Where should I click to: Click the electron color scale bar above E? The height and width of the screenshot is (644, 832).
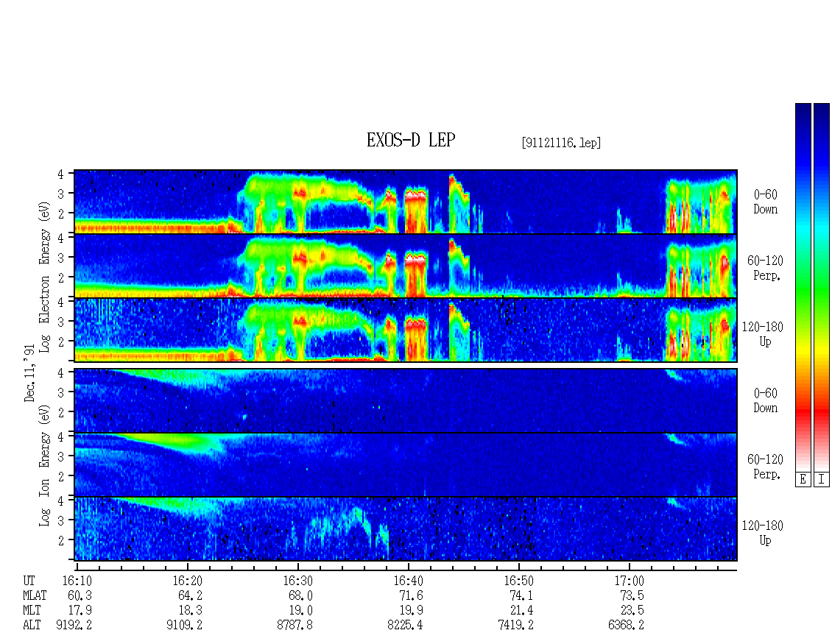click(803, 287)
